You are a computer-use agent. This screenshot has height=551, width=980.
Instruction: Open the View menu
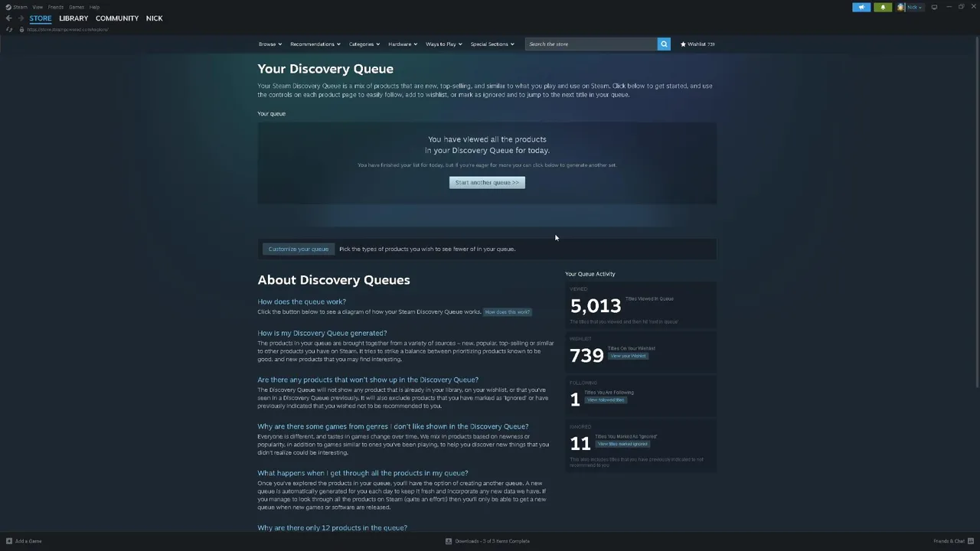[x=38, y=7]
